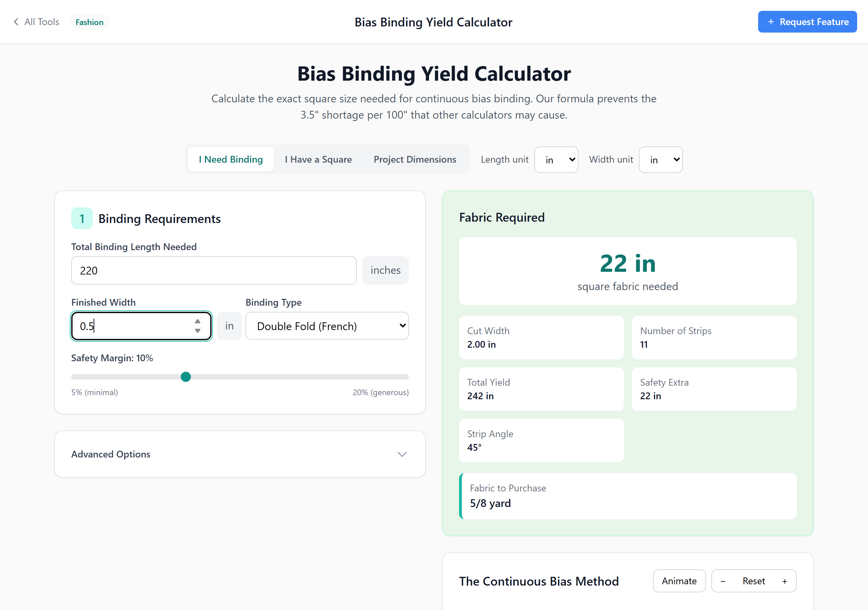868x610 pixels.
Task: Click the back chevron next to All Tools
Action: point(16,22)
